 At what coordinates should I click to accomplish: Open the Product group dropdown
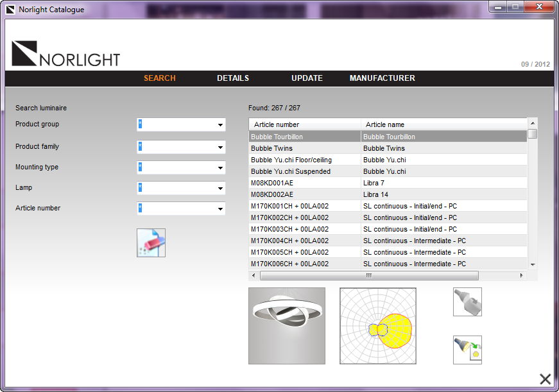220,124
